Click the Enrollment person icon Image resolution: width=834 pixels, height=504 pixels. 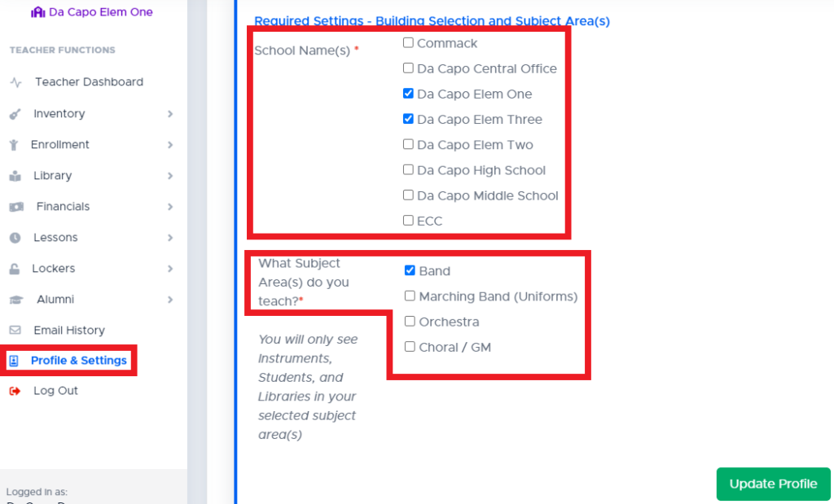(x=14, y=145)
